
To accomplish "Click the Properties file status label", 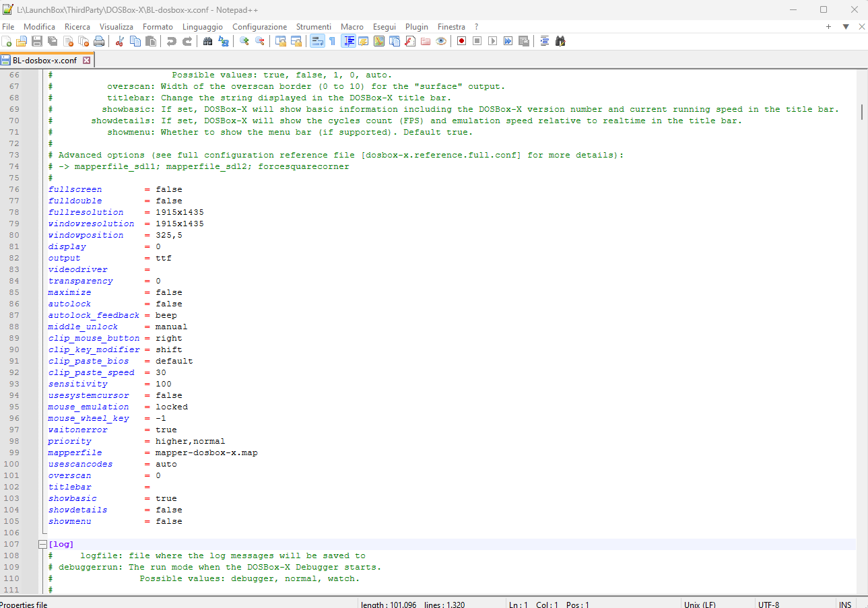I will tap(24, 604).
